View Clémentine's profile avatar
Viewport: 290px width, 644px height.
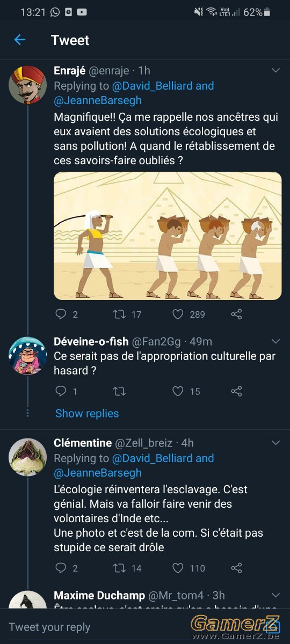point(28,457)
